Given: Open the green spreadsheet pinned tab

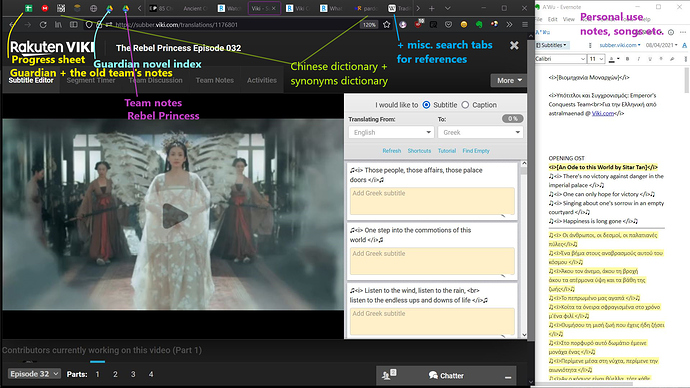Looking at the screenshot, I should tap(29, 8).
